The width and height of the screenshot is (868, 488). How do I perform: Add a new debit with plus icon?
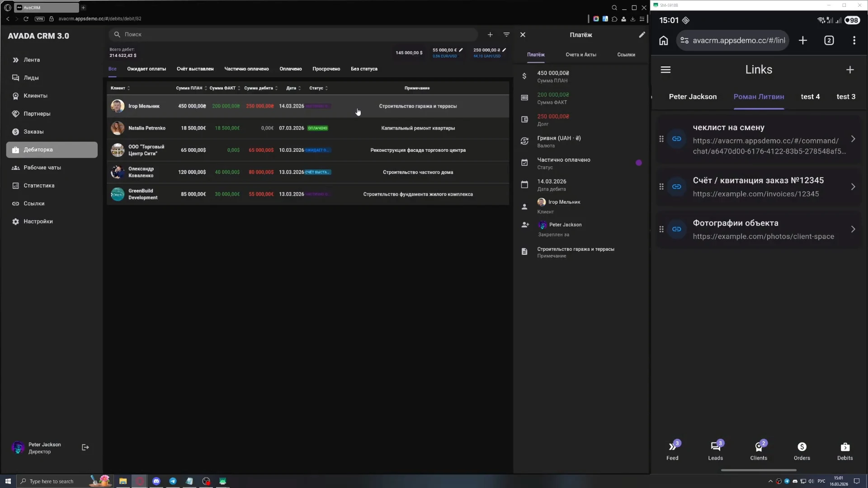pos(490,35)
